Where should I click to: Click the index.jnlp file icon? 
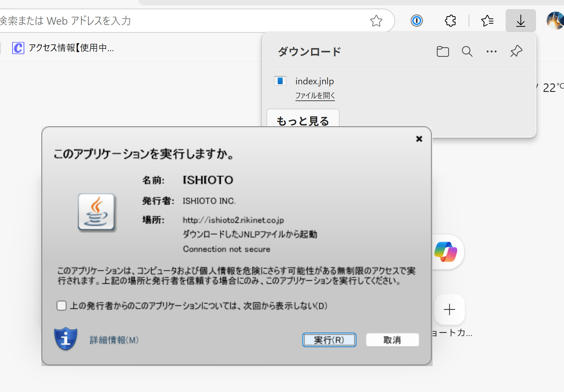click(x=280, y=81)
